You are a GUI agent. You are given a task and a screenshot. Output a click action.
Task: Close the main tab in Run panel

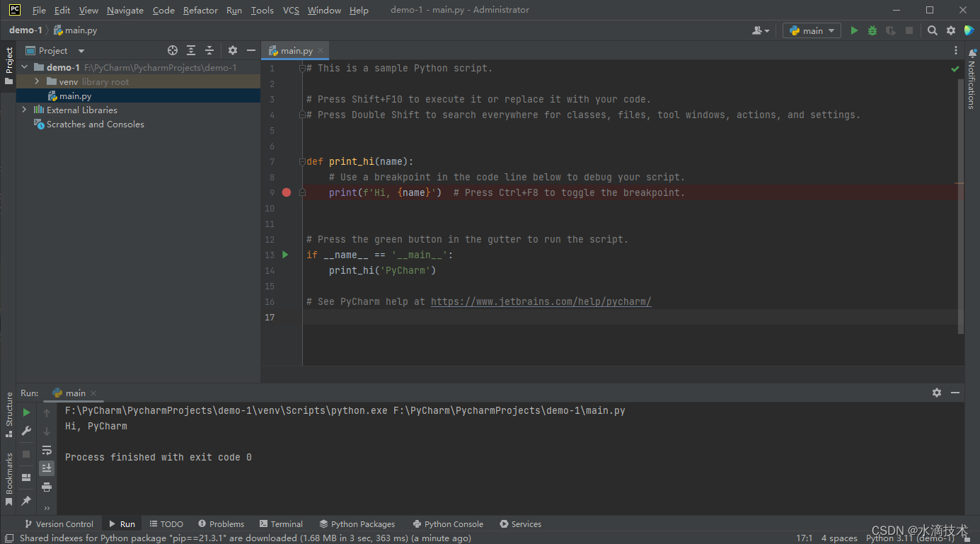tap(93, 393)
